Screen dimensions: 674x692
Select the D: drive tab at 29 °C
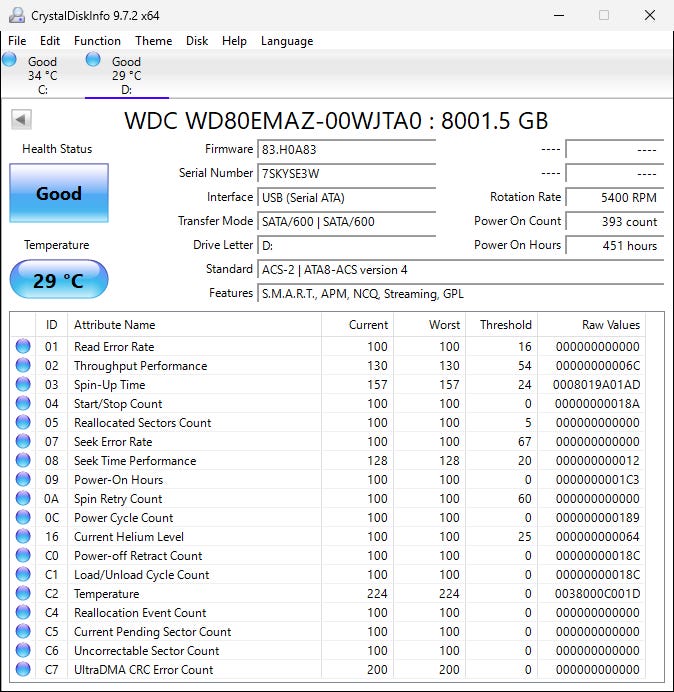pos(126,75)
